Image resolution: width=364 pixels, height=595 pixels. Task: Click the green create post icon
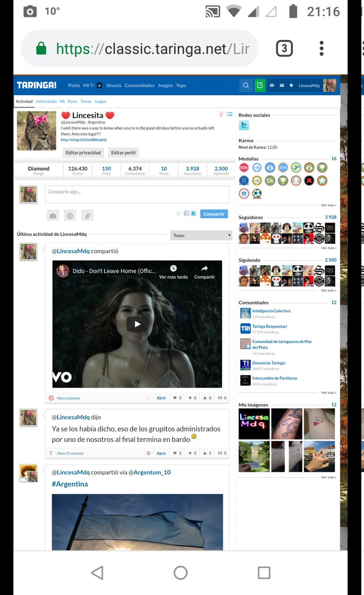click(x=260, y=85)
